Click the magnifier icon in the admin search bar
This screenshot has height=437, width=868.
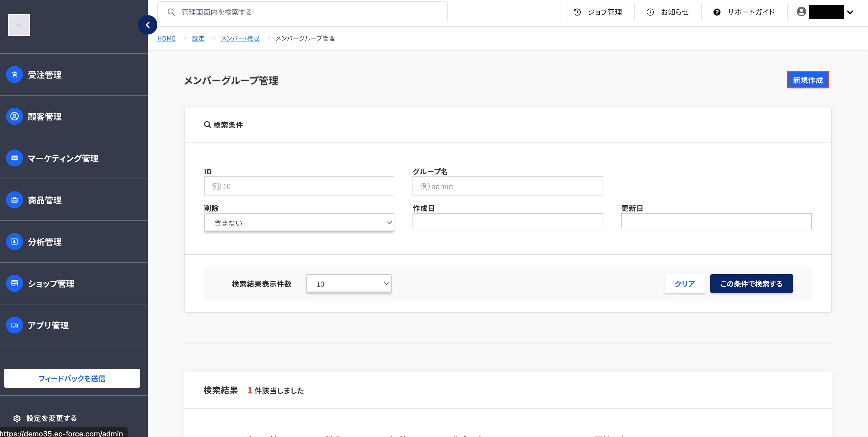click(x=171, y=11)
